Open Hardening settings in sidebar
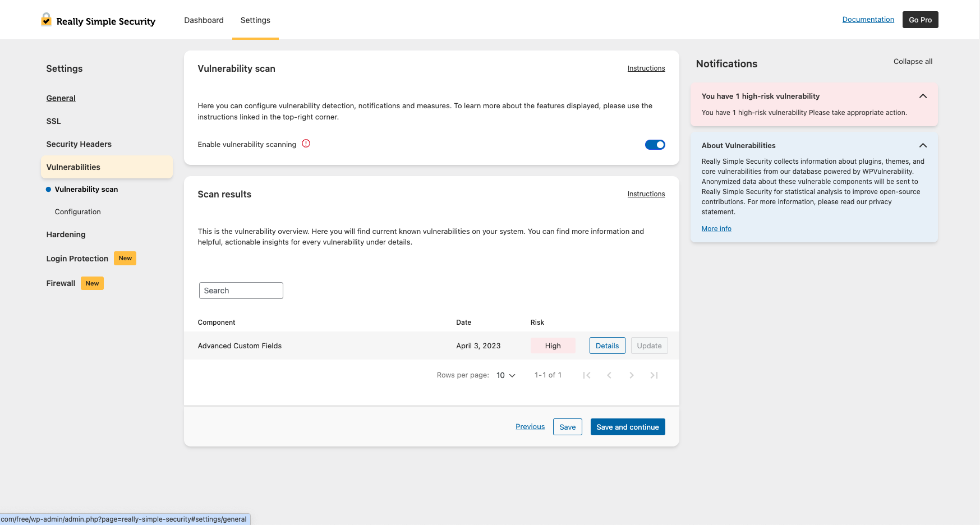The image size is (980, 525). tap(66, 234)
